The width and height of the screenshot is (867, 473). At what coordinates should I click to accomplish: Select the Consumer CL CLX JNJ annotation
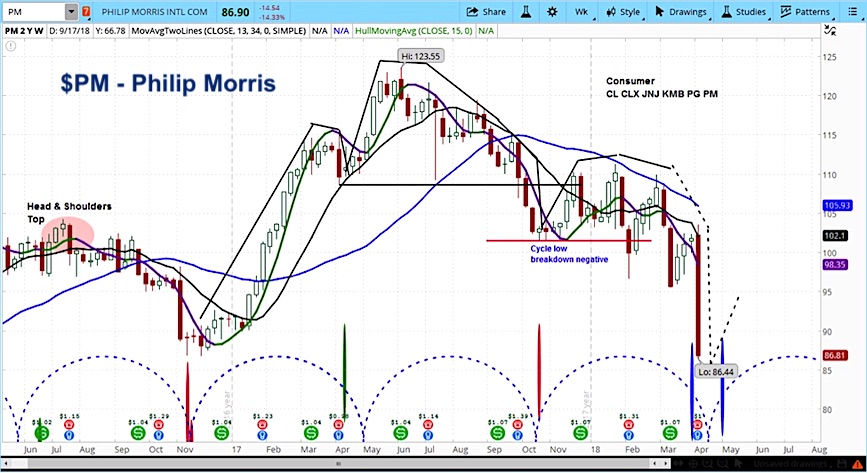pyautogui.click(x=661, y=87)
